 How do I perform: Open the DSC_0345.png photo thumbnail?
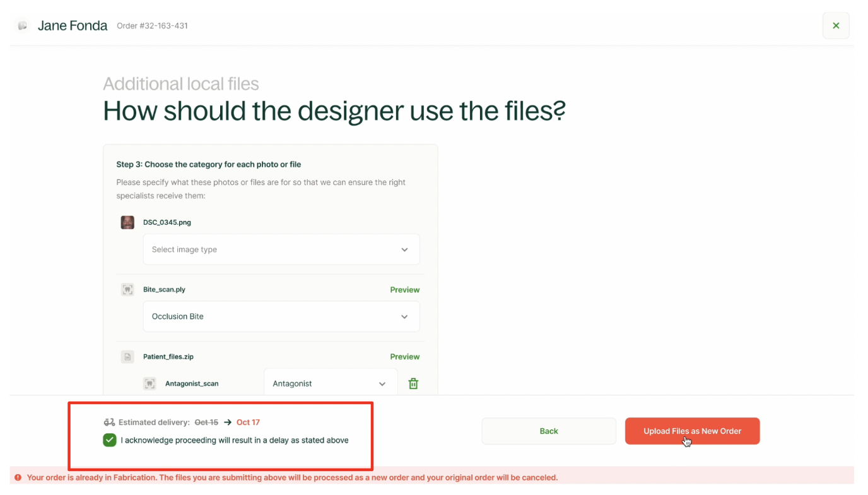click(x=127, y=222)
